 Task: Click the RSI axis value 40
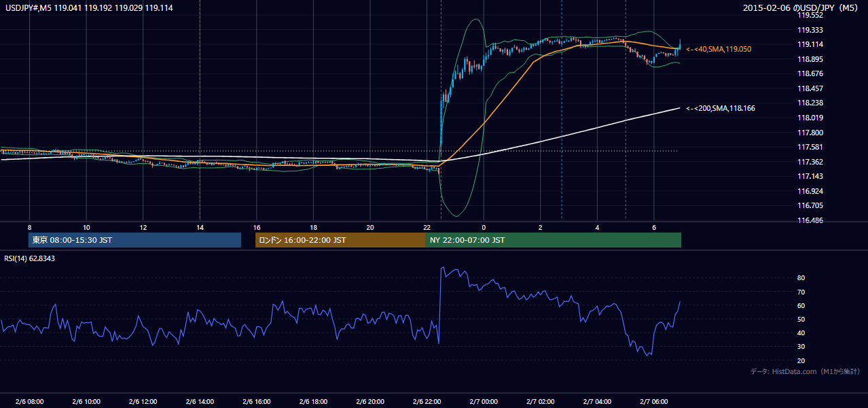tap(801, 333)
